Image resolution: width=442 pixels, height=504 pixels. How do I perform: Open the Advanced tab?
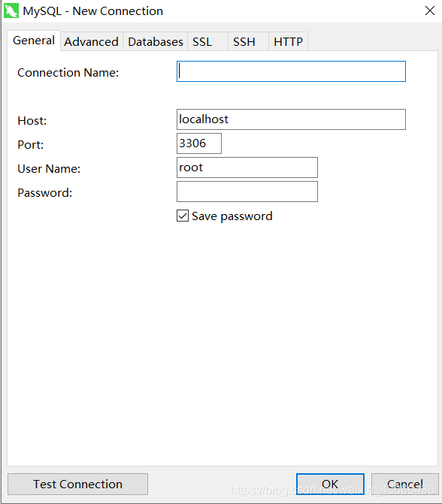(92, 42)
